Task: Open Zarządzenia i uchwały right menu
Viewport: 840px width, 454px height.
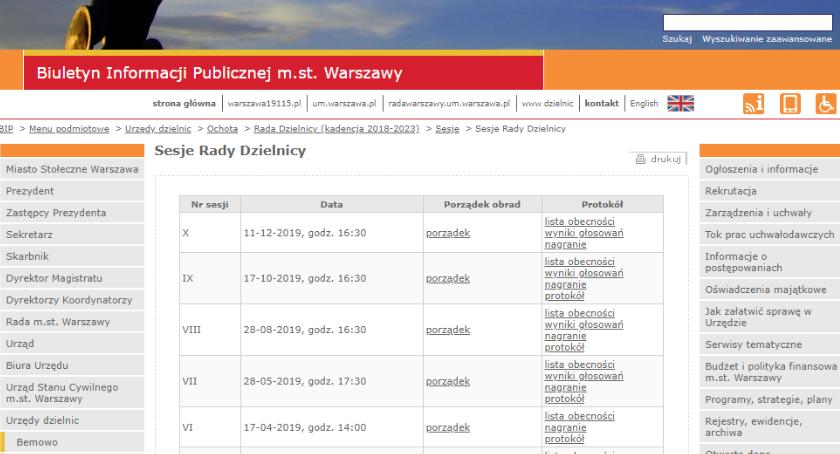Action: point(770,213)
